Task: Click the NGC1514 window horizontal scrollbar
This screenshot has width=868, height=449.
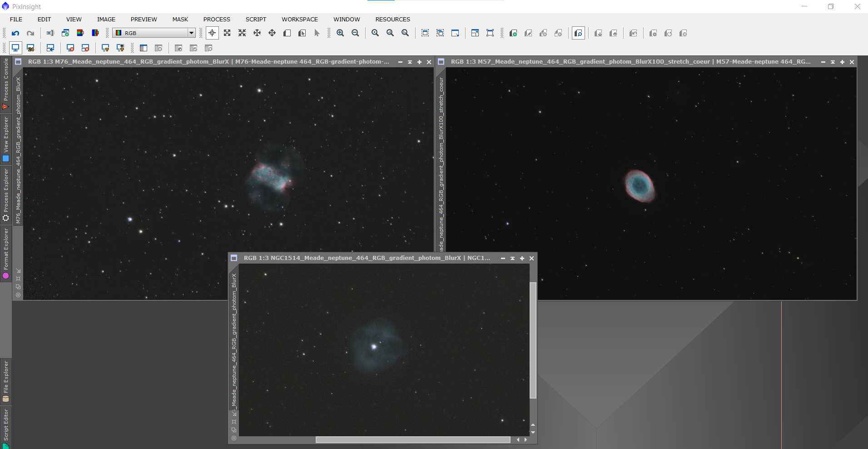Action: pos(413,439)
